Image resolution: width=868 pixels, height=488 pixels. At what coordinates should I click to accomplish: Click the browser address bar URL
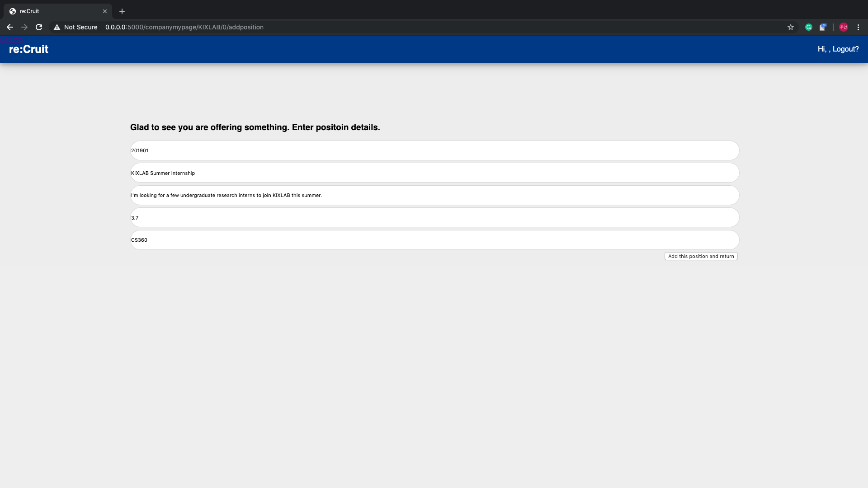pyautogui.click(x=184, y=27)
